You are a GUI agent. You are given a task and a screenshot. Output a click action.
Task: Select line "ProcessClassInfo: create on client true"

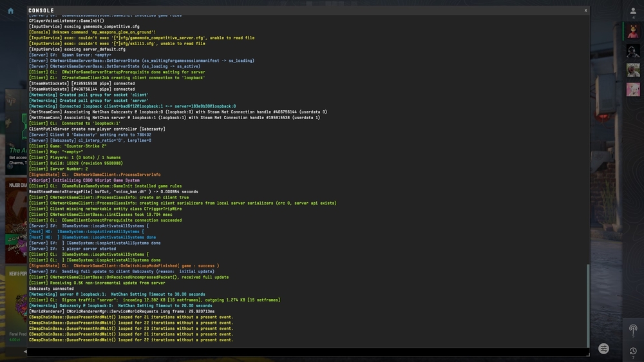tap(109, 198)
